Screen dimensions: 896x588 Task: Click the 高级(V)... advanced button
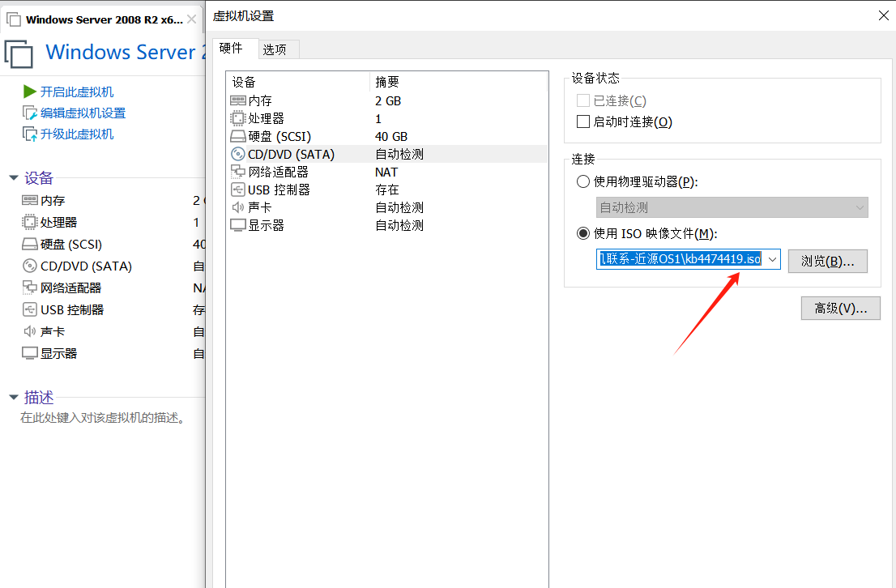841,308
